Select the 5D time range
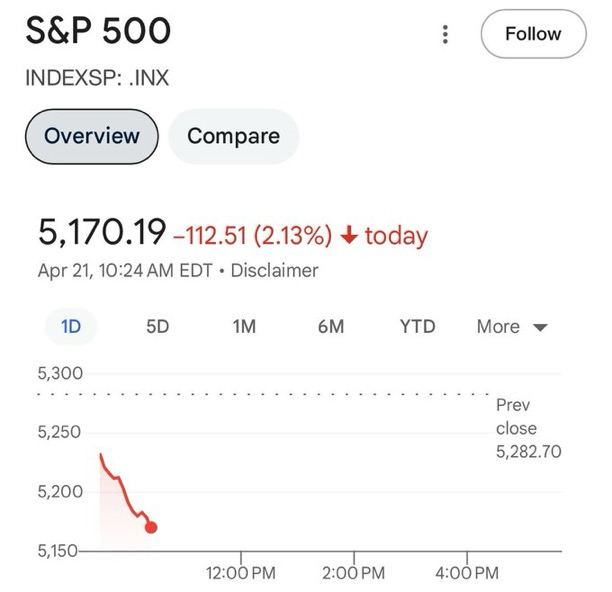The image size is (612, 592). 157,327
